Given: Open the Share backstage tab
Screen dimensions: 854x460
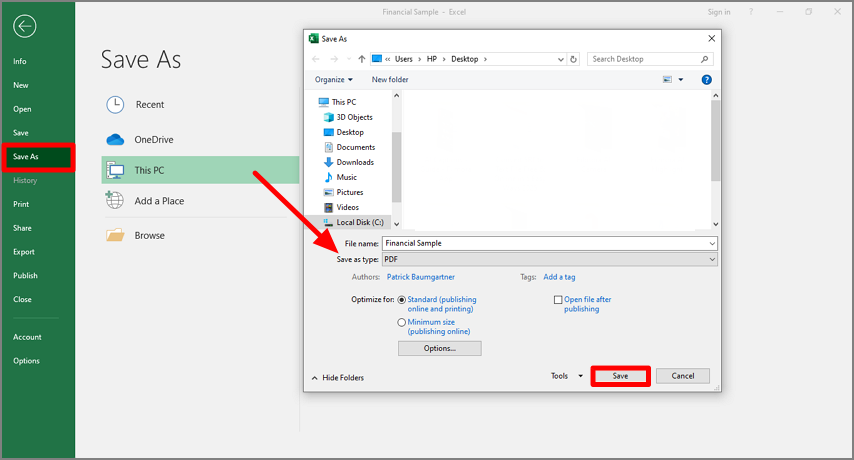Looking at the screenshot, I should [22, 228].
